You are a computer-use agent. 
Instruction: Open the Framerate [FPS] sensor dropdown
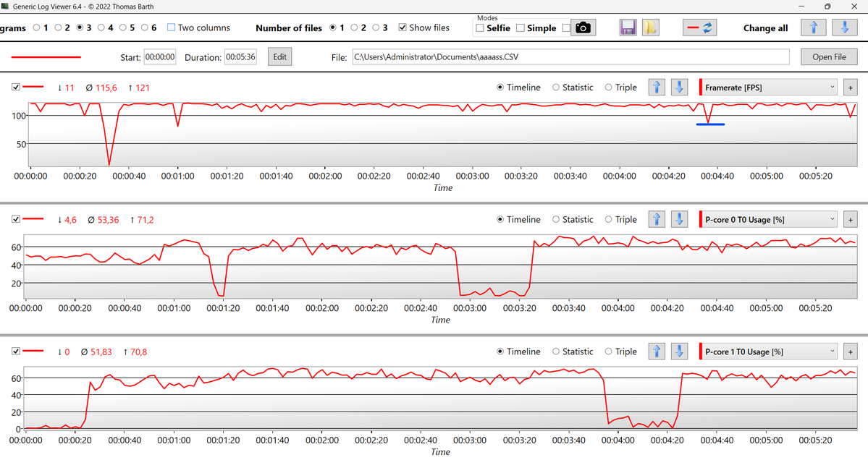click(x=769, y=88)
